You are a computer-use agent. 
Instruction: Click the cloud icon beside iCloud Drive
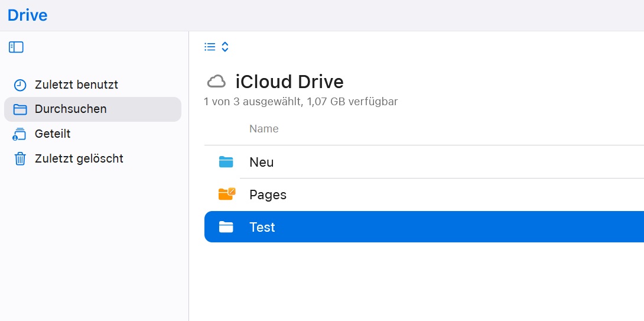point(216,82)
